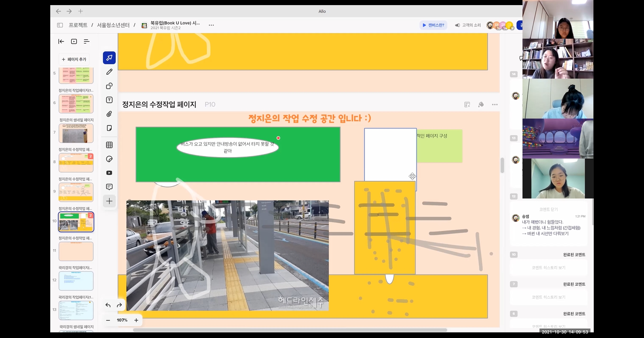The height and width of the screenshot is (338, 644).
Task: Undo the last canvas action
Action: click(108, 305)
